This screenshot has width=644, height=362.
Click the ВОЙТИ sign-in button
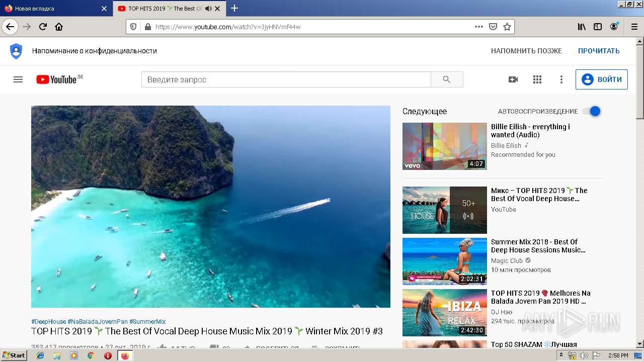(x=602, y=79)
